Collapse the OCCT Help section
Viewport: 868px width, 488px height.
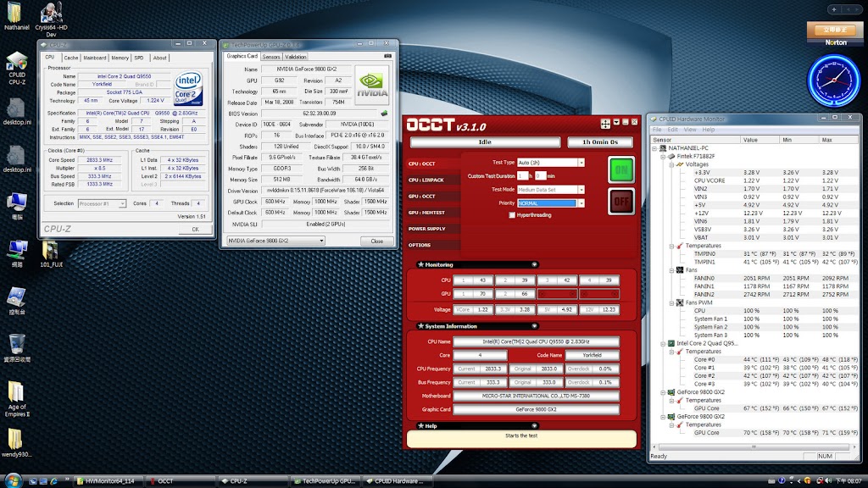(534, 425)
